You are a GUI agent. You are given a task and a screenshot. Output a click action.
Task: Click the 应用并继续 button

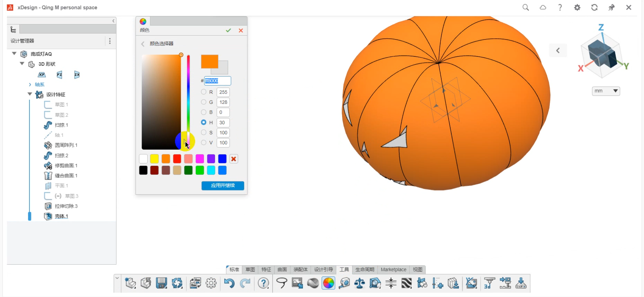pyautogui.click(x=223, y=185)
